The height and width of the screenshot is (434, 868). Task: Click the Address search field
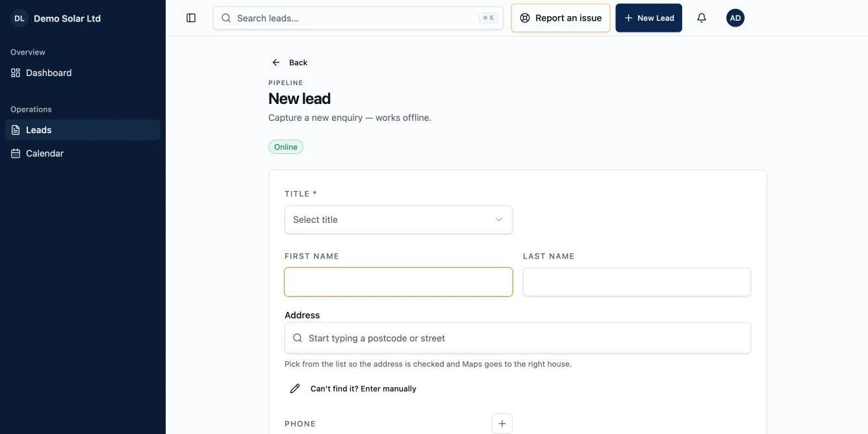click(x=518, y=338)
